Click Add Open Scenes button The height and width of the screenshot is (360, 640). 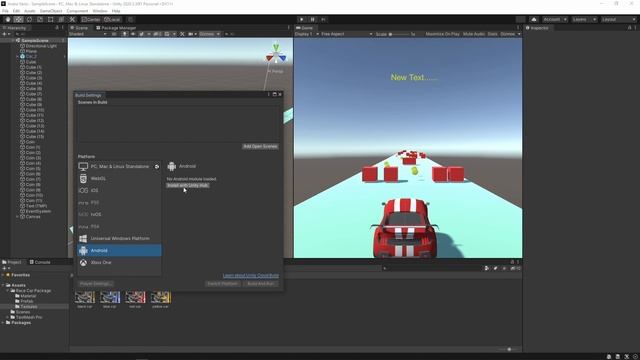[260, 146]
